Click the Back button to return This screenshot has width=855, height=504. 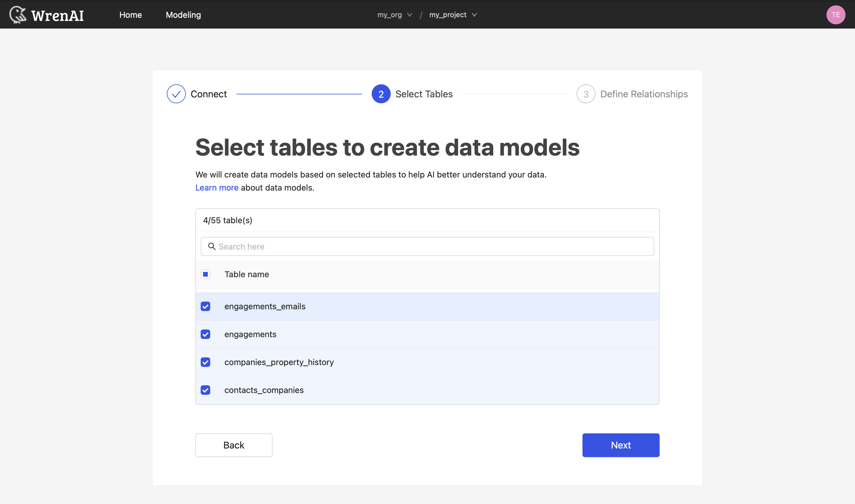coord(233,445)
